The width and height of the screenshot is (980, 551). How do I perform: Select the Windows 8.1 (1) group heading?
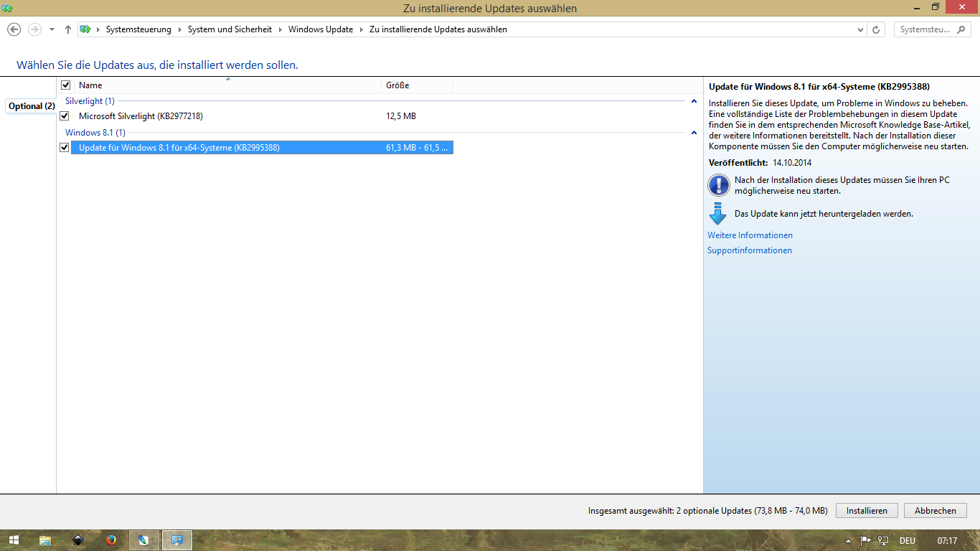95,133
